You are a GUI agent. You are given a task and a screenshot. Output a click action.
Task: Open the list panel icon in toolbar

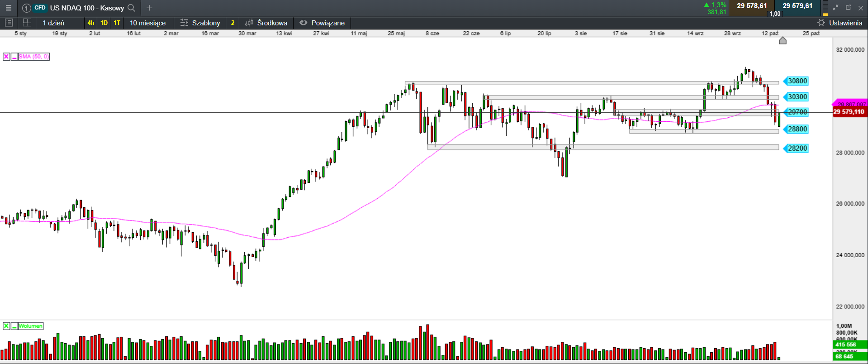[x=9, y=23]
